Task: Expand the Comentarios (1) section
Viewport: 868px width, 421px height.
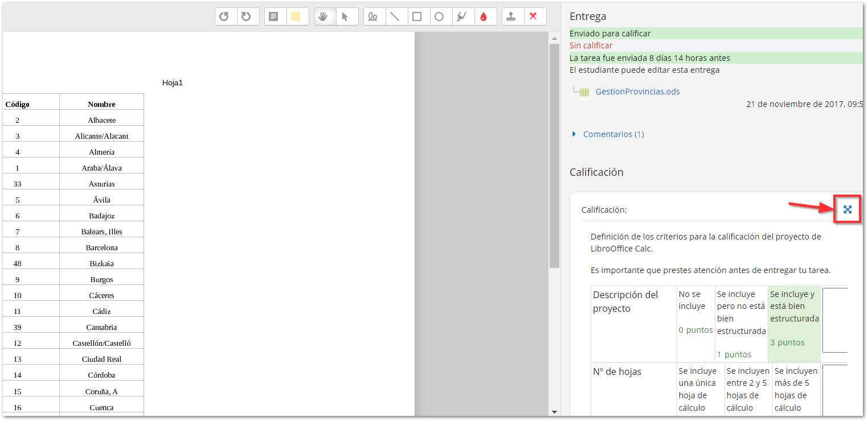Action: pos(574,134)
